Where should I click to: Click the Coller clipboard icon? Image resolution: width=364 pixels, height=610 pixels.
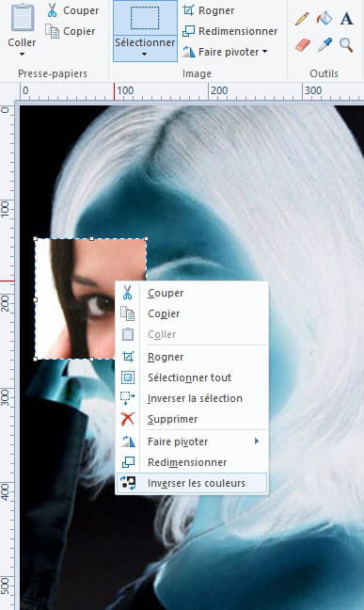[23, 18]
